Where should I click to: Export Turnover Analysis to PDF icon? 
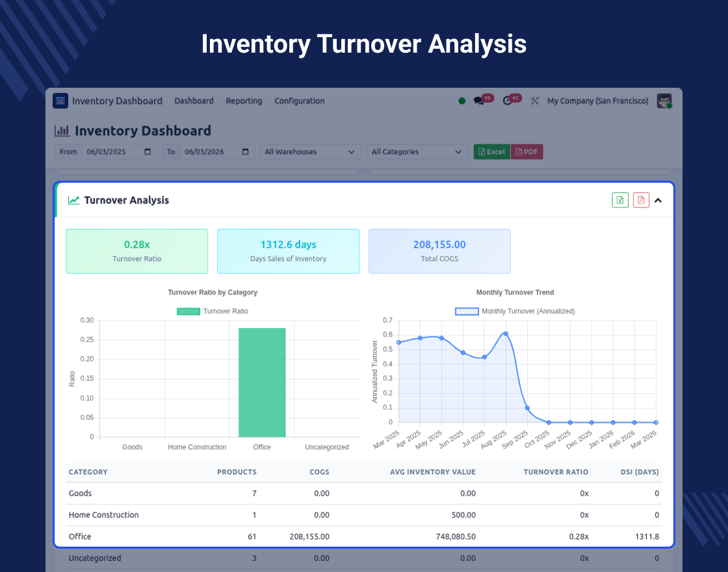coord(641,200)
